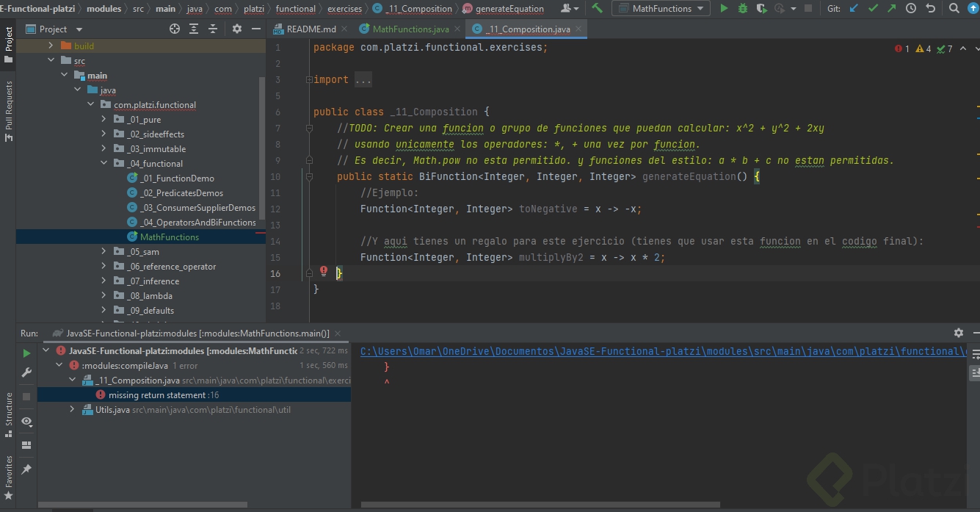Switch to the MathFunctions.java editor tab
Viewport: 980px width, 512px height.
pyautogui.click(x=410, y=29)
